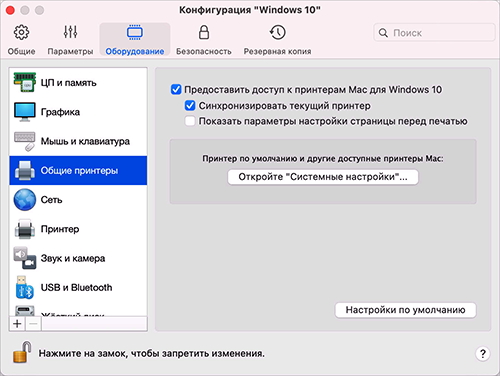Open the Общие tab gear icon
The height and width of the screenshot is (376, 500).
[x=21, y=32]
